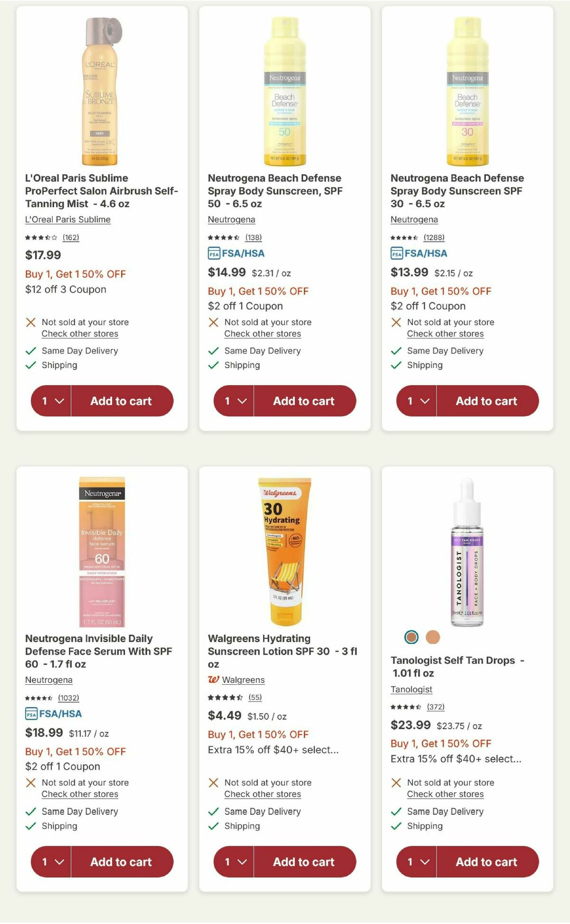Click the FSA/HSA icon under Beach Defense SPF 30
The width and height of the screenshot is (570, 924).
(397, 254)
